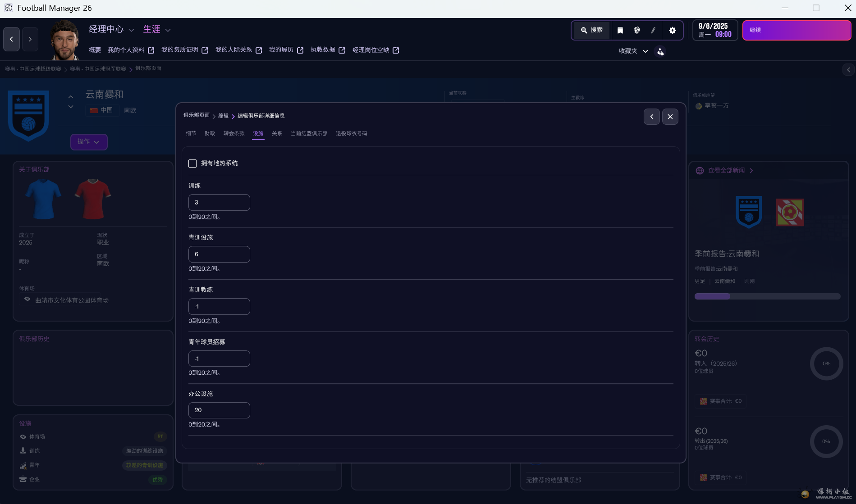Switch to the 财政 tab
Screen dimensions: 856x504
point(210,134)
